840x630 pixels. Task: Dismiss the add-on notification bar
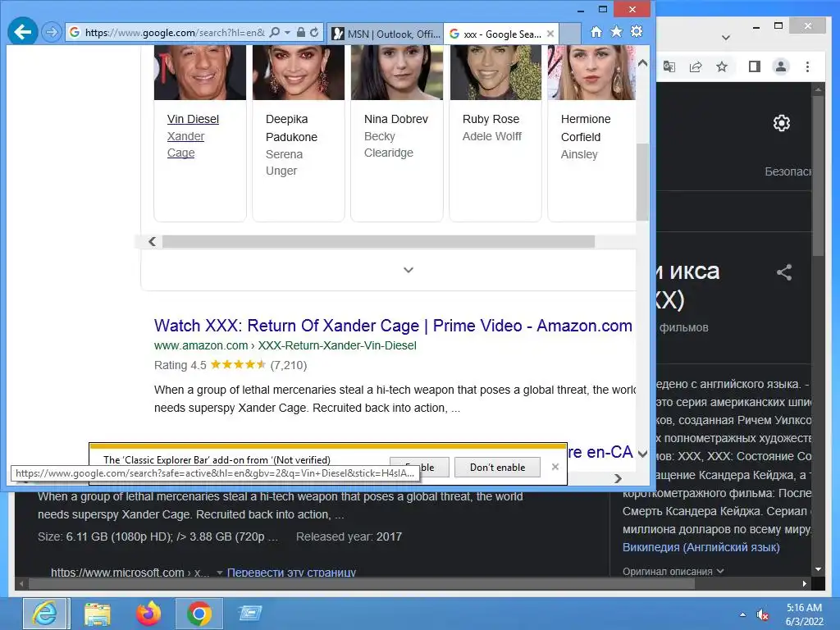tap(555, 467)
